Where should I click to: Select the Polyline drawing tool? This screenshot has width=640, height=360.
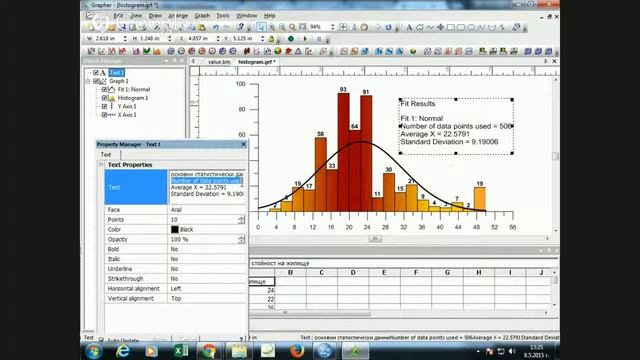click(x=430, y=27)
